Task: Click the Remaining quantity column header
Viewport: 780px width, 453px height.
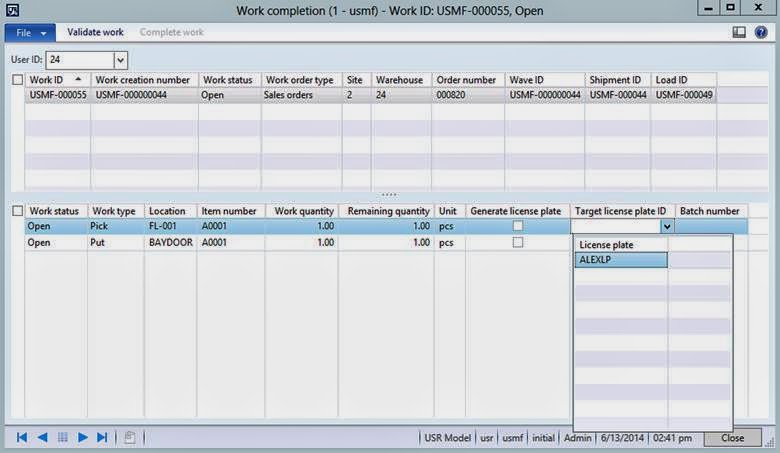Action: [x=386, y=211]
